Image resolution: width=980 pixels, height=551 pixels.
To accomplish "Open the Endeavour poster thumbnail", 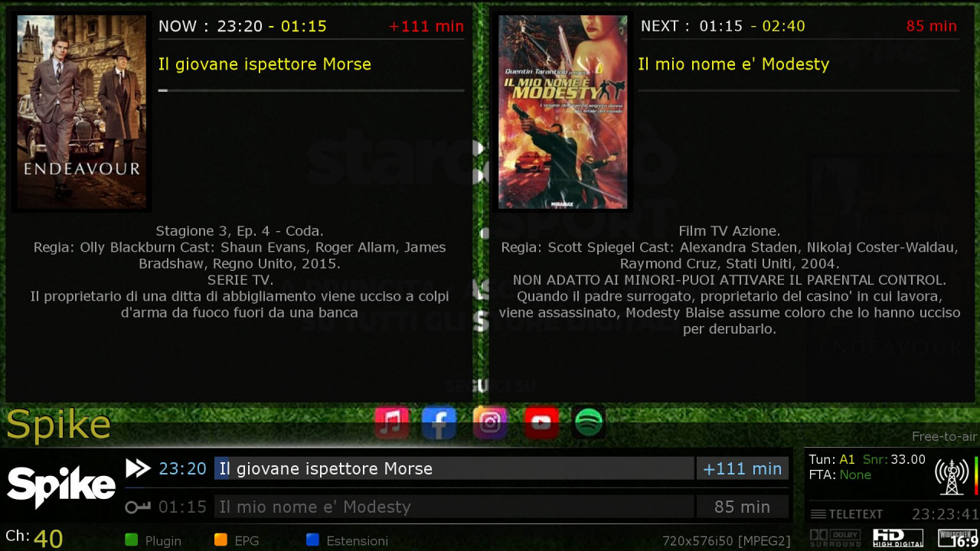I will (81, 112).
